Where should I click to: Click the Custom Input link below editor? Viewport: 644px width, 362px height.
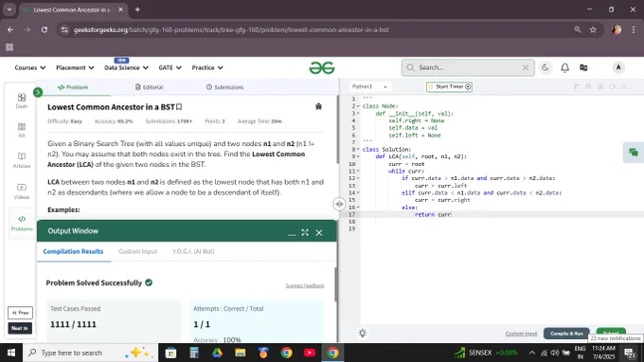(521, 334)
